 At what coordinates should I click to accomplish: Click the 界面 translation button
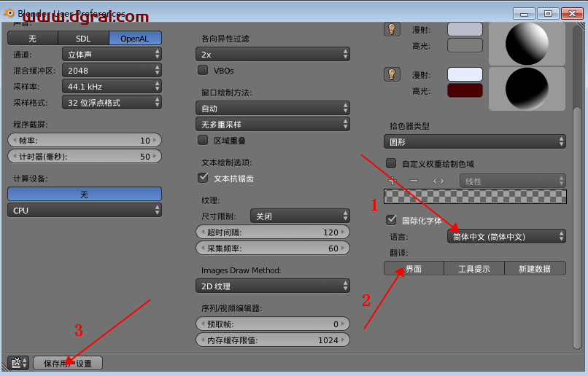414,269
